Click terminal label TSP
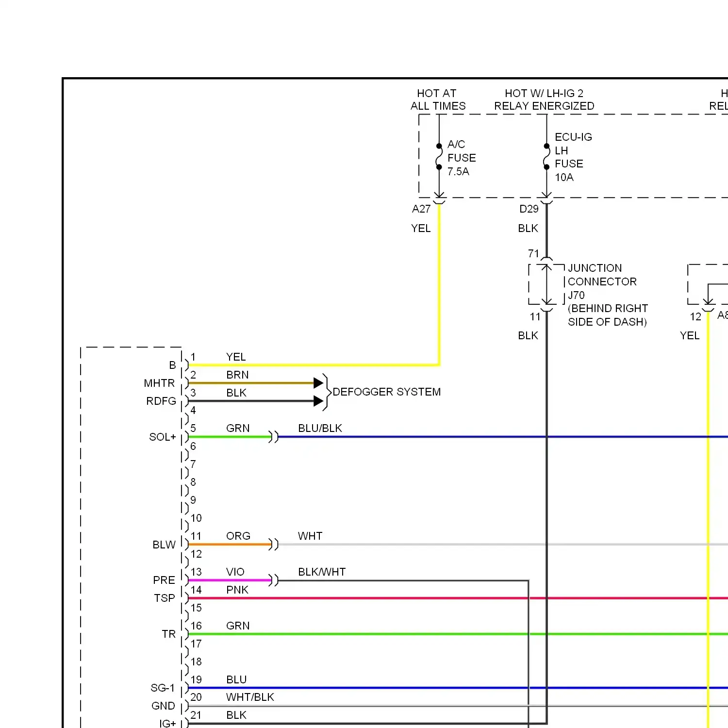 coord(165,598)
